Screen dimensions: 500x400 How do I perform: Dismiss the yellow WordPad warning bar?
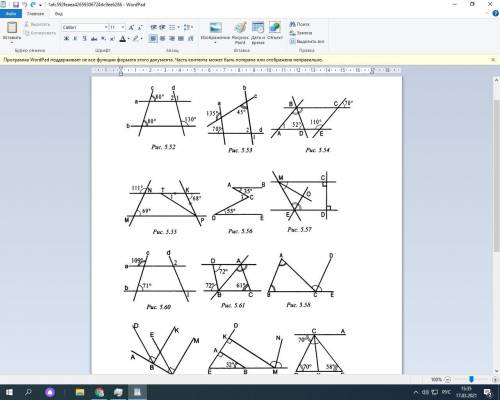click(x=493, y=60)
